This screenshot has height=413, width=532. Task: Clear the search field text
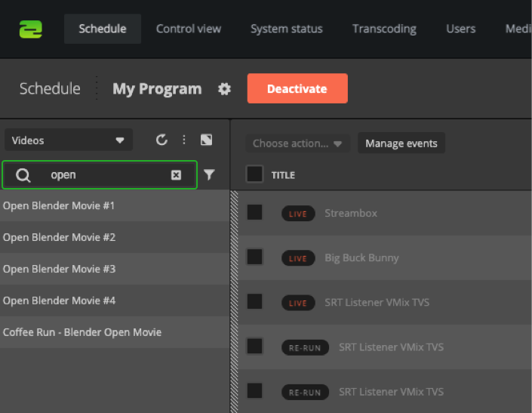click(176, 175)
